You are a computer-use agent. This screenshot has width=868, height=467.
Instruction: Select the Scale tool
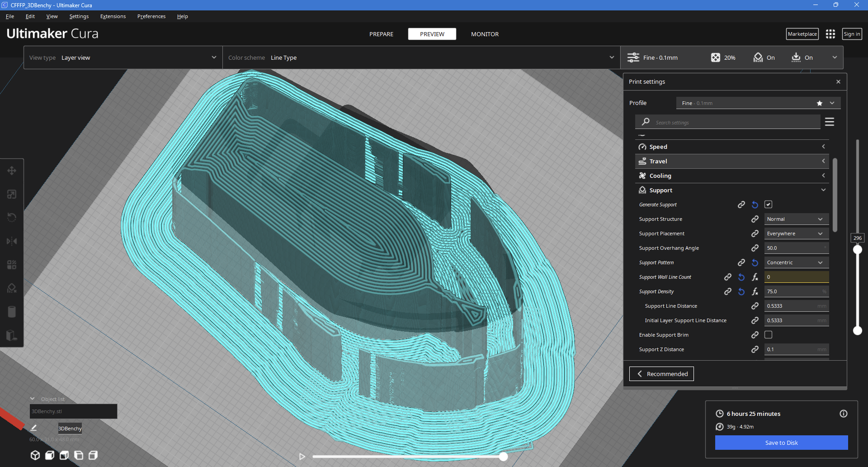tap(12, 194)
